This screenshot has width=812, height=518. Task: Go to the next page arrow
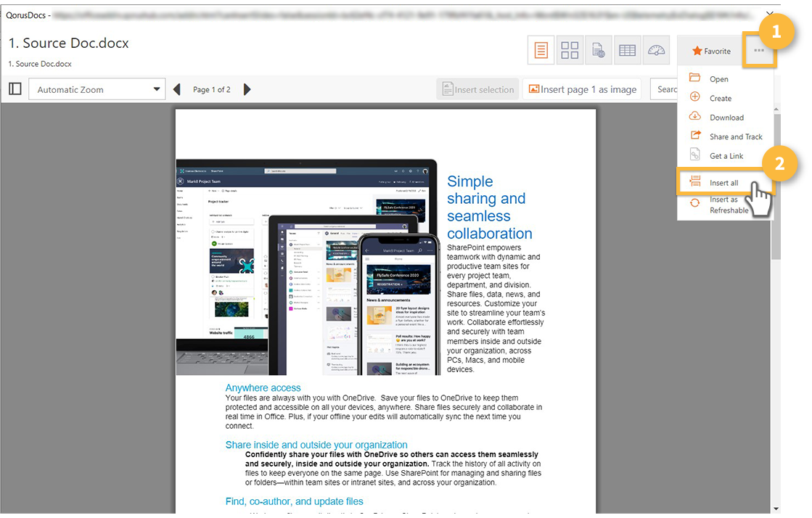pos(247,89)
